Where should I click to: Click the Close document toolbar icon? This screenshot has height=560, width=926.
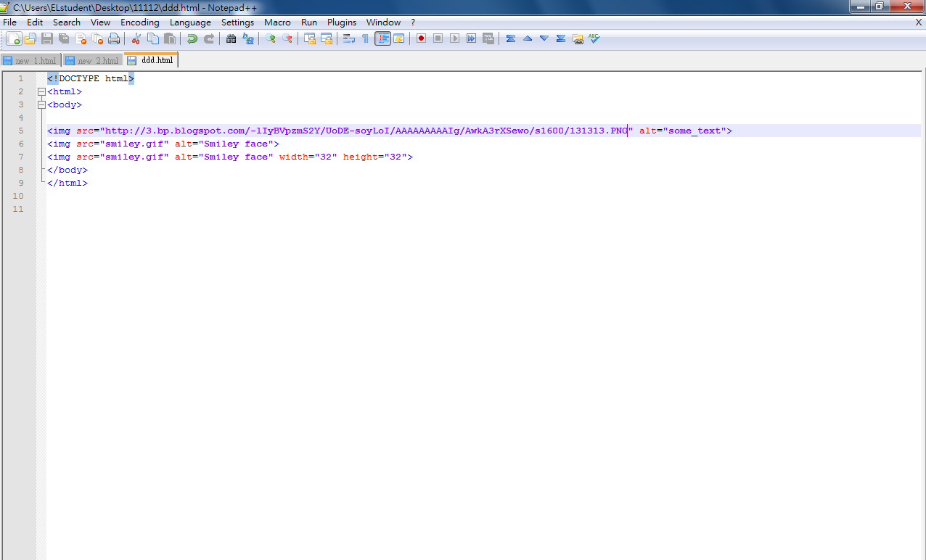pyautogui.click(x=81, y=38)
